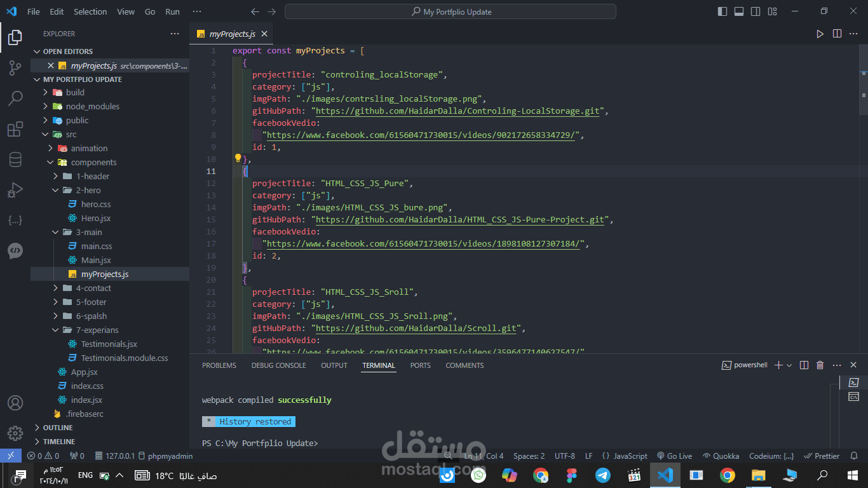Screen dimensions: 868x488
Task: Click the Run Code play icon
Action: point(820,34)
